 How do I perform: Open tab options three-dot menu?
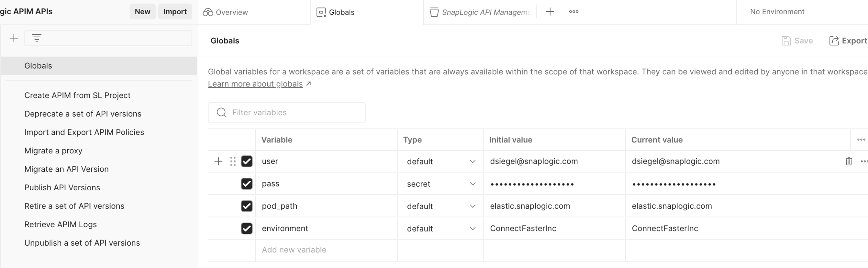tap(574, 12)
